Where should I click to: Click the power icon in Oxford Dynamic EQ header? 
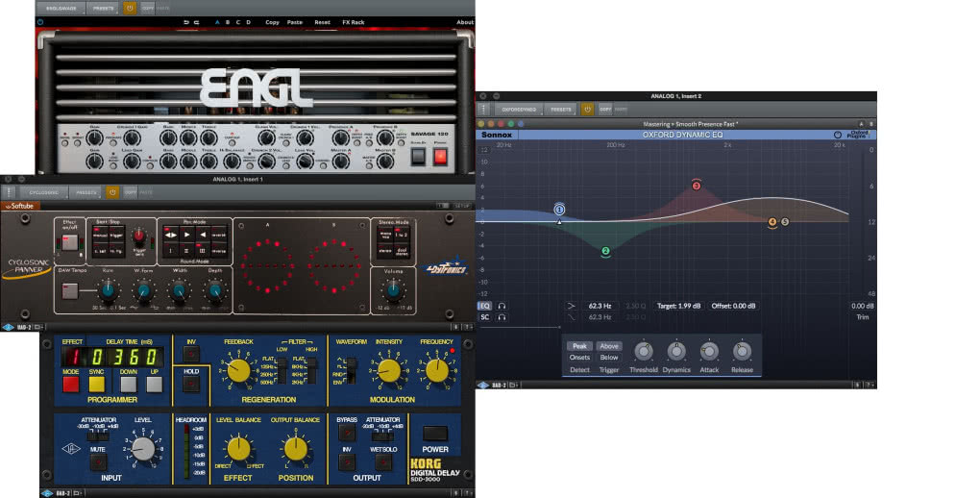(x=838, y=135)
